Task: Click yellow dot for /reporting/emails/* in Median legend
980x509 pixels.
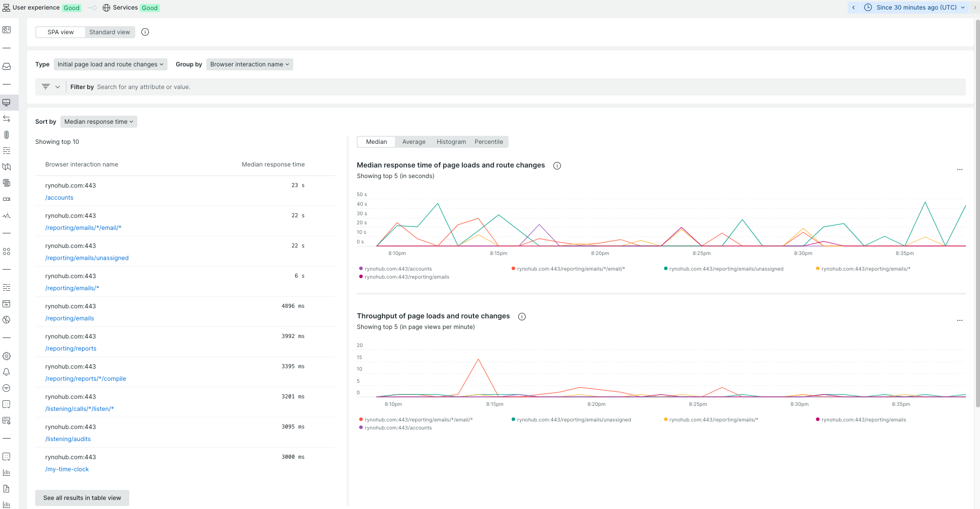Action: point(818,269)
